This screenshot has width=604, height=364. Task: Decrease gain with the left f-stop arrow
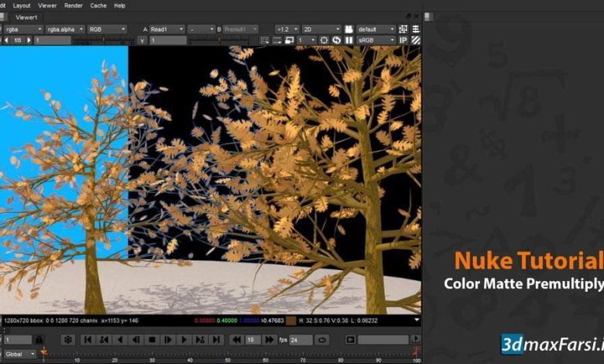6,40
